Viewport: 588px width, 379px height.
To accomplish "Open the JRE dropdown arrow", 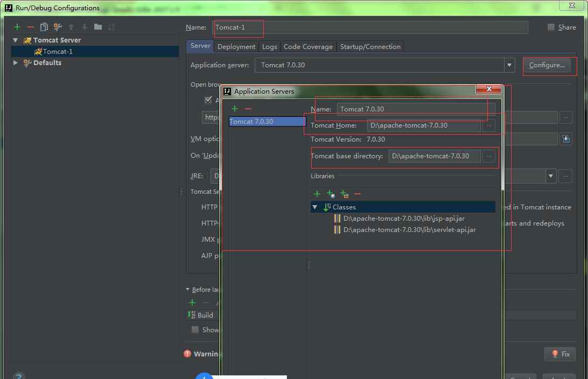I will pos(550,176).
